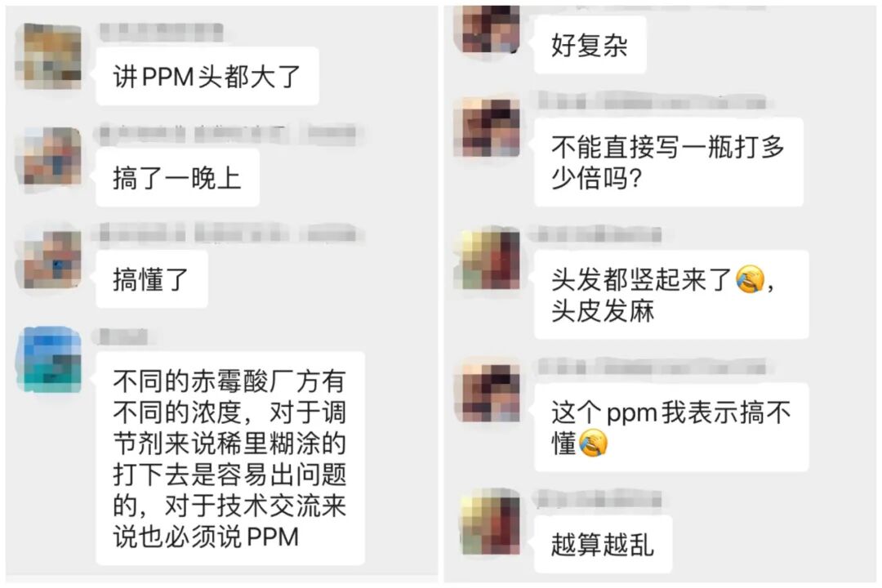The width and height of the screenshot is (882, 588).
Task: Tap avatar beside '好复杂' message
Action: point(488,28)
